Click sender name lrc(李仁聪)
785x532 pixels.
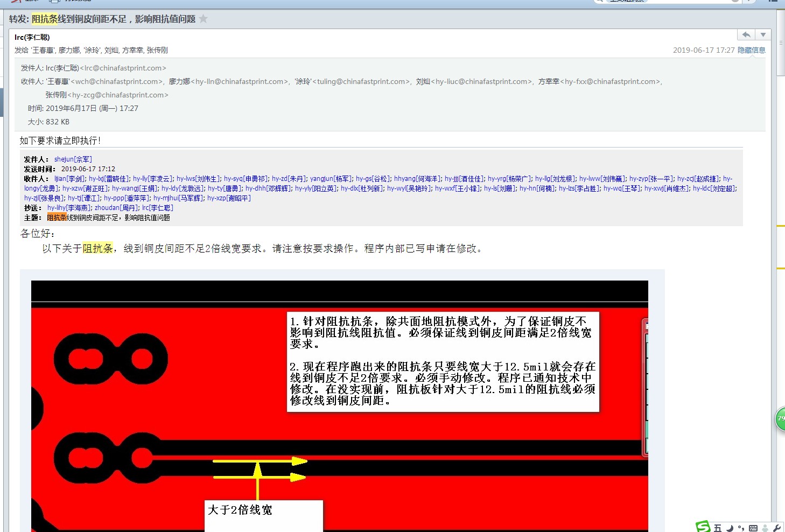[32, 37]
